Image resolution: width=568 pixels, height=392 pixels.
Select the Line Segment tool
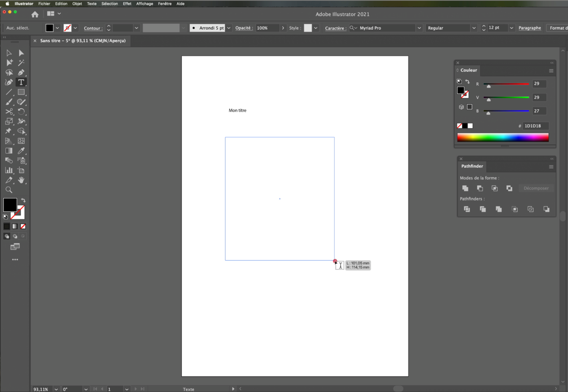click(9, 92)
